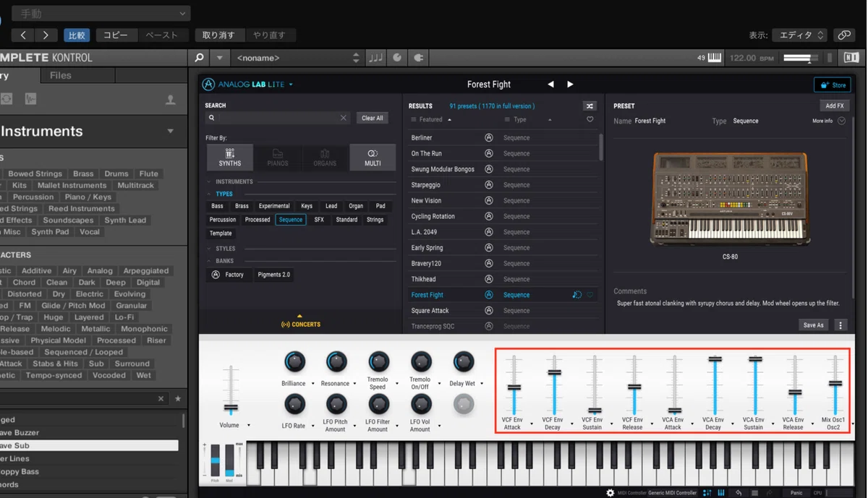Open the CONCERTS section
Screen dimensions: 868x498
pyautogui.click(x=301, y=325)
